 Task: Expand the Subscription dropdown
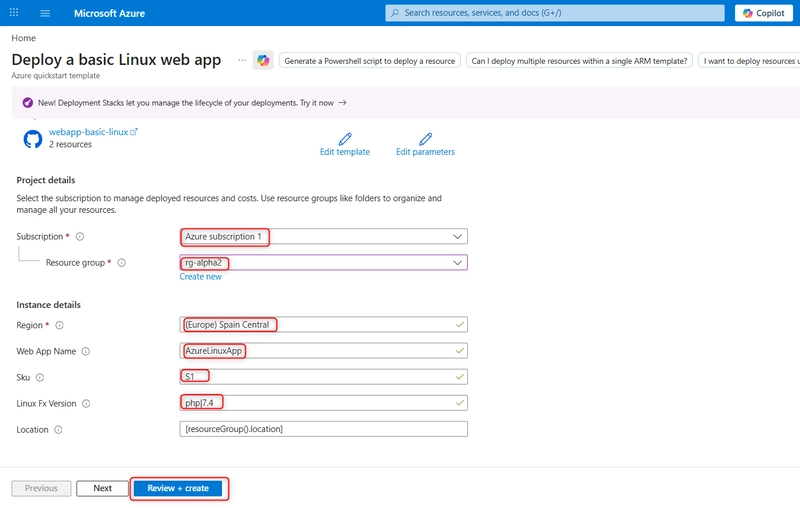[x=323, y=237]
